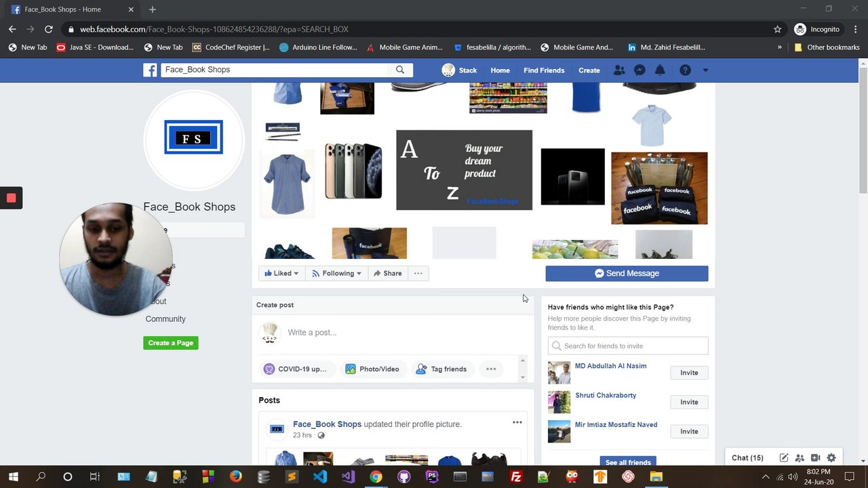
Task: Select the Tag friends option
Action: 441,369
